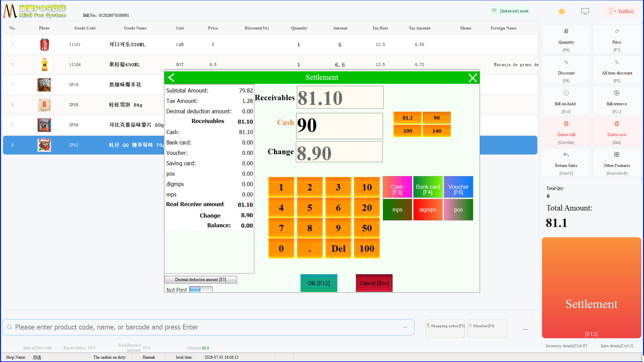Click the linked-net mode wifi icon
The width and height of the screenshot is (644, 362).
coord(494,11)
